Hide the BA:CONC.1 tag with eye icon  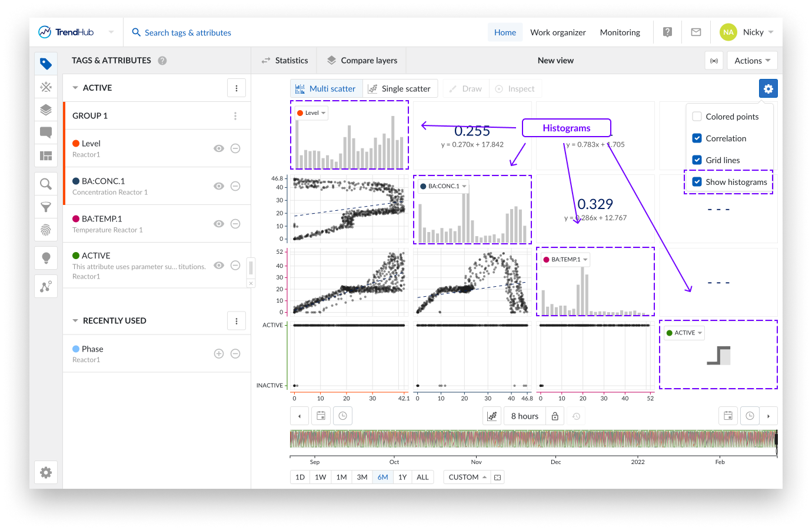[219, 186]
